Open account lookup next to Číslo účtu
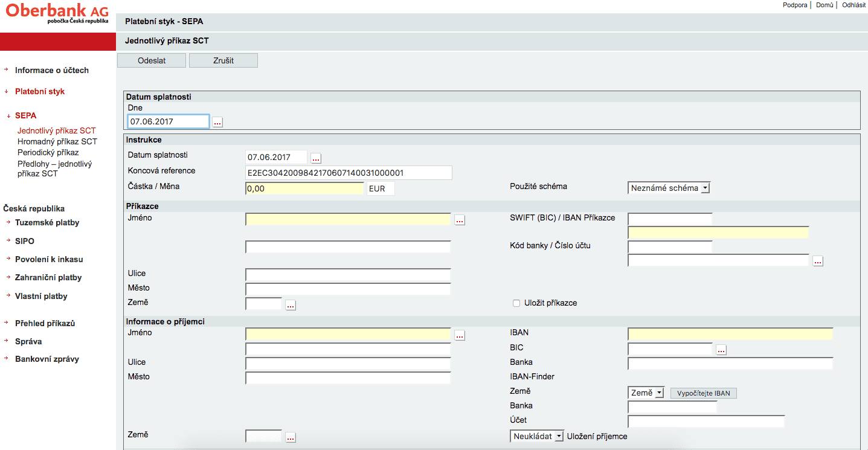 pyautogui.click(x=818, y=261)
